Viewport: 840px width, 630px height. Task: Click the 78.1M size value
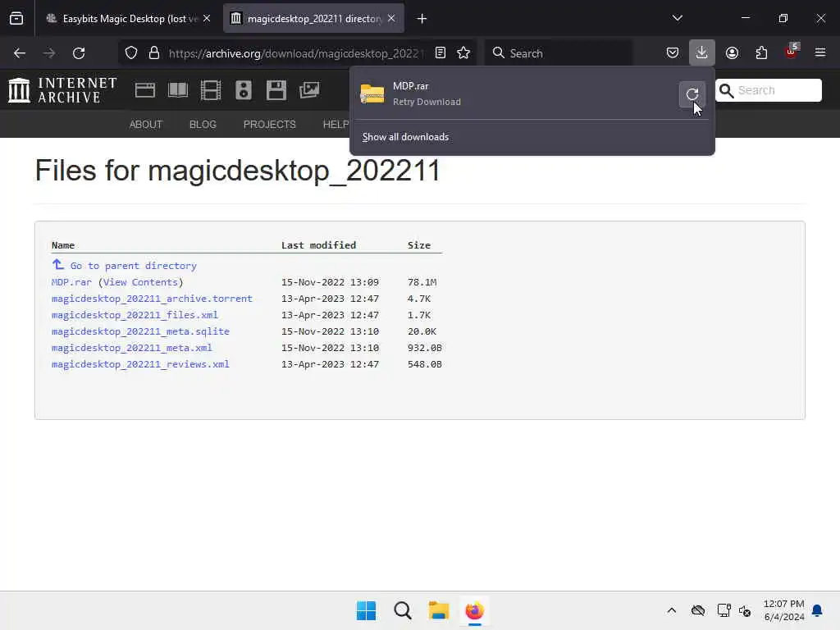pos(422,282)
